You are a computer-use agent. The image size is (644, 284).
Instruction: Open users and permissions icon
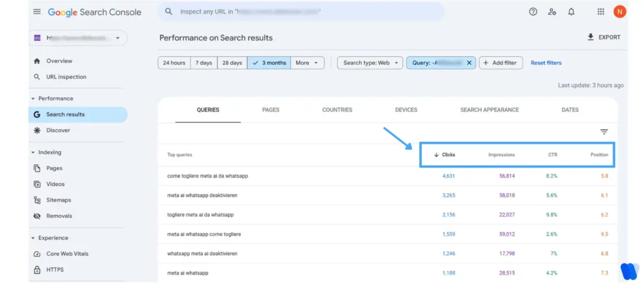click(552, 12)
